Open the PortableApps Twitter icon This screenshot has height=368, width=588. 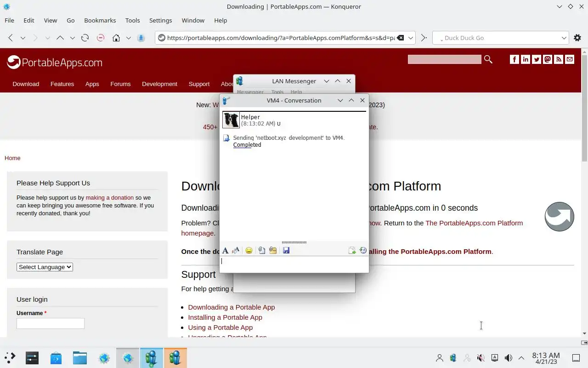537,59
